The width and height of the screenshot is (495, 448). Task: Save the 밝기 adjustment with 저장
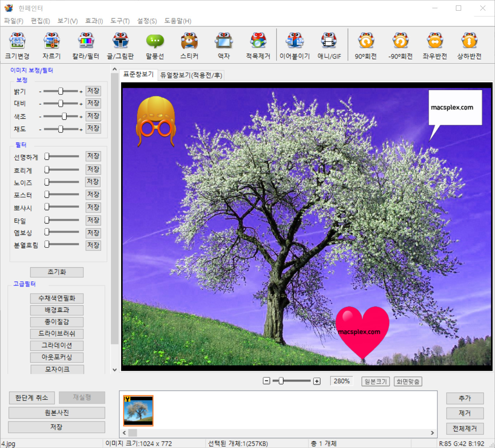pos(93,91)
